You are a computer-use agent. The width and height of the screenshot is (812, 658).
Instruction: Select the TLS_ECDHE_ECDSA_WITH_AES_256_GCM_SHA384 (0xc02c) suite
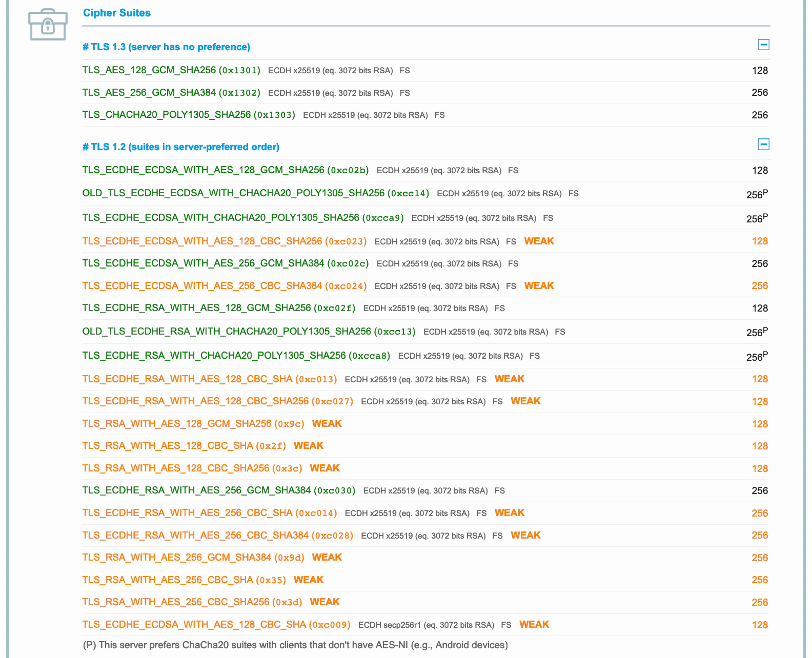[226, 263]
